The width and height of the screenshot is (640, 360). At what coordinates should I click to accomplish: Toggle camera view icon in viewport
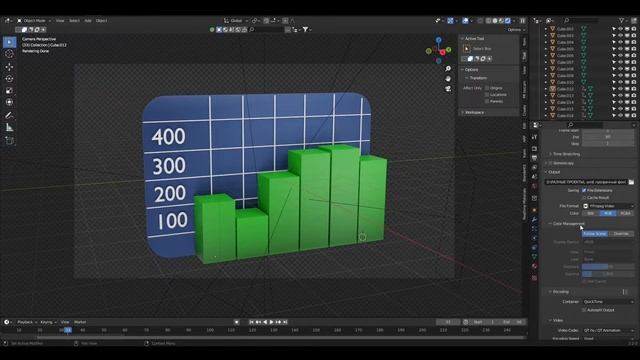coord(448,89)
